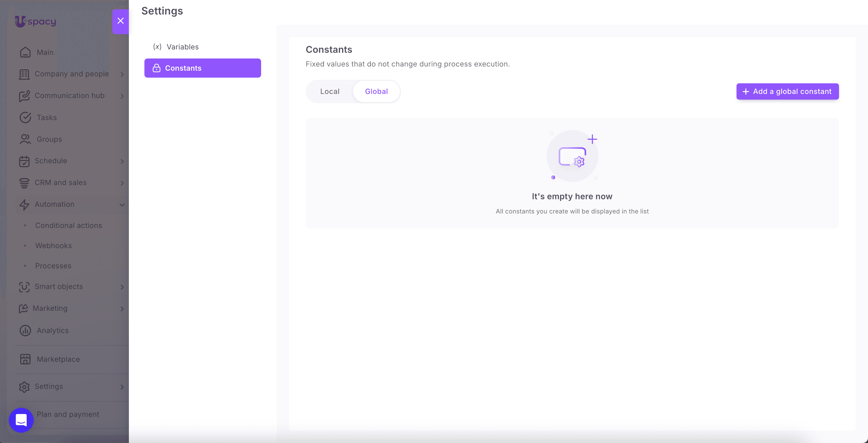Viewport: 868px width, 443px height.
Task: Expand the Company and people submenu
Action: click(x=122, y=75)
